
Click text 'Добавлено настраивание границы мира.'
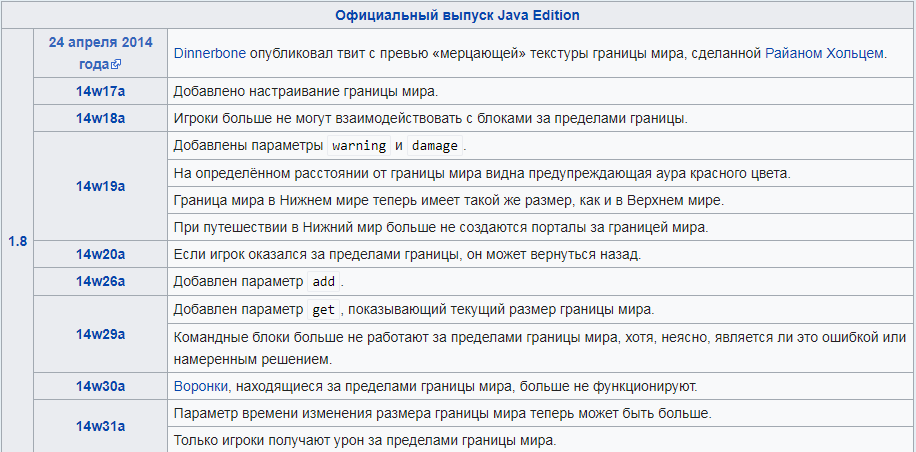tap(306, 92)
